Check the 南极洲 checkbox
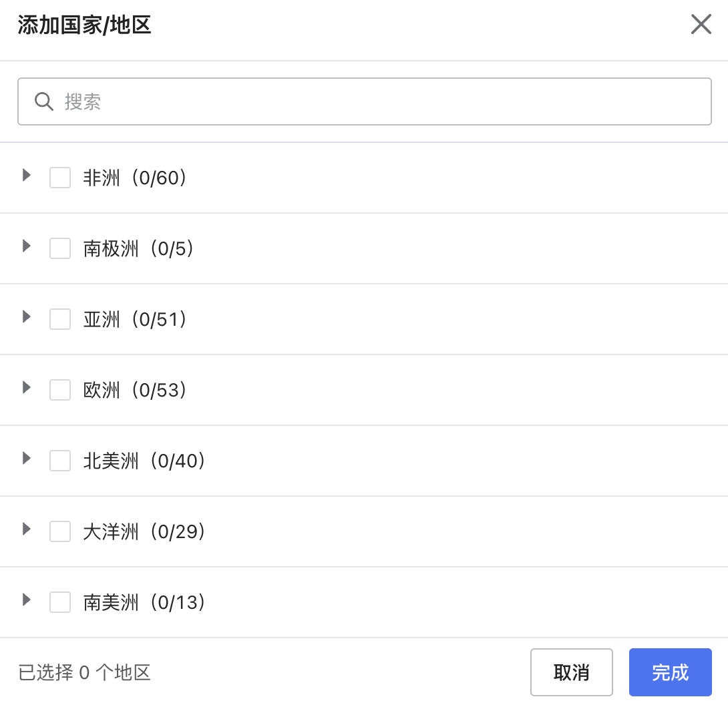The height and width of the screenshot is (701, 728). pos(59,248)
